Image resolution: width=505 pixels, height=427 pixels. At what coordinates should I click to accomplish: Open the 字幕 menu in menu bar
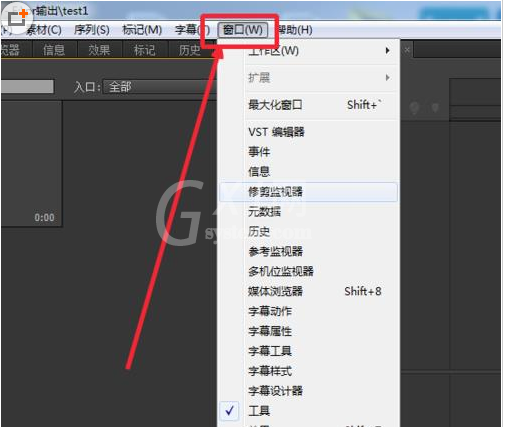[x=192, y=30]
